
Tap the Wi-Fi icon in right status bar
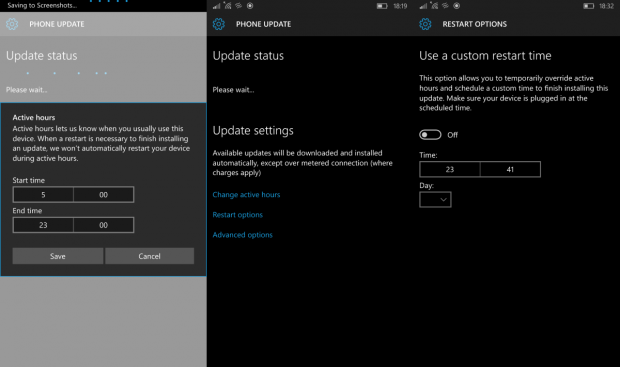pyautogui.click(x=445, y=6)
